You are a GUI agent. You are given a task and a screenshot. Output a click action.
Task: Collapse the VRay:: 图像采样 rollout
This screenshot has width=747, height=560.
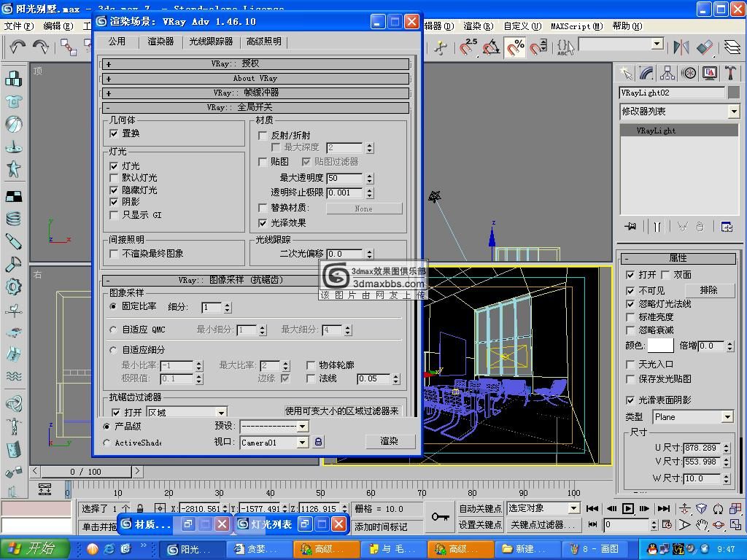[212, 280]
